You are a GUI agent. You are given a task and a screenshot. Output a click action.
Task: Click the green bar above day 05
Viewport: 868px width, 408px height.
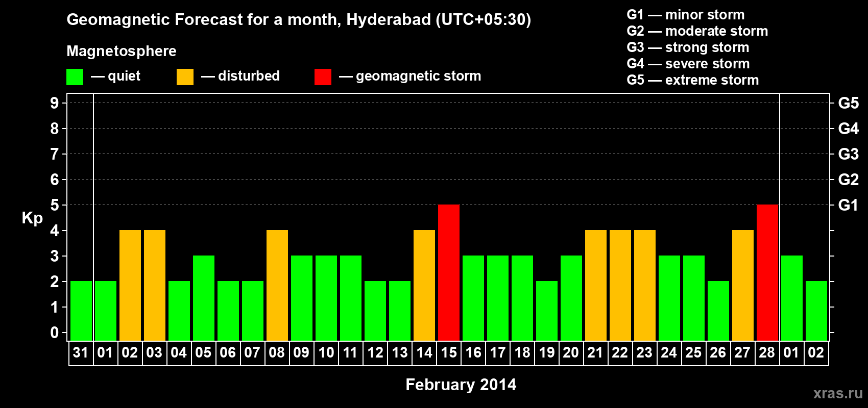204,298
